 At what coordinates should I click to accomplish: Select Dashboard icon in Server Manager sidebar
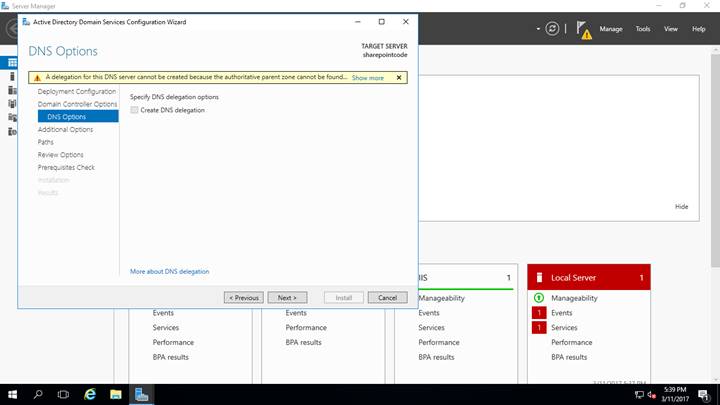[12, 62]
